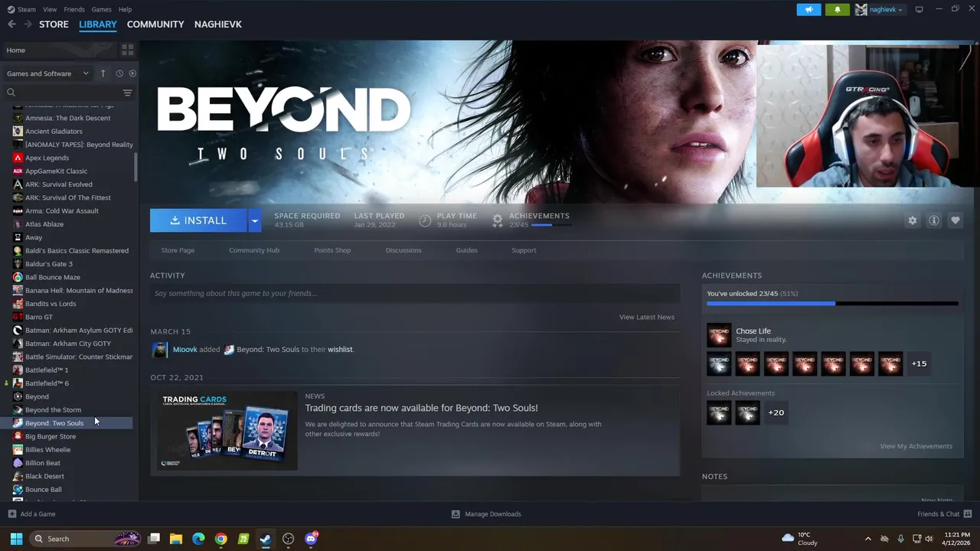
Task: Expand the +20 locked achievements
Action: tap(776, 412)
